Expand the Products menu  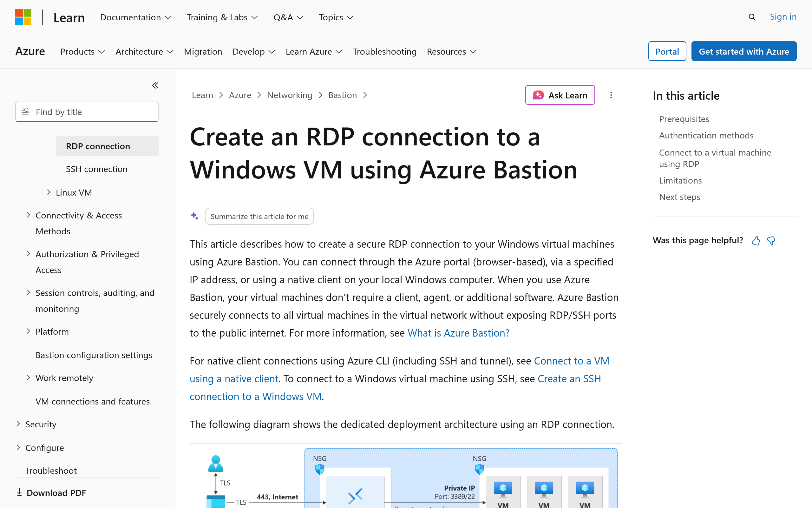82,51
